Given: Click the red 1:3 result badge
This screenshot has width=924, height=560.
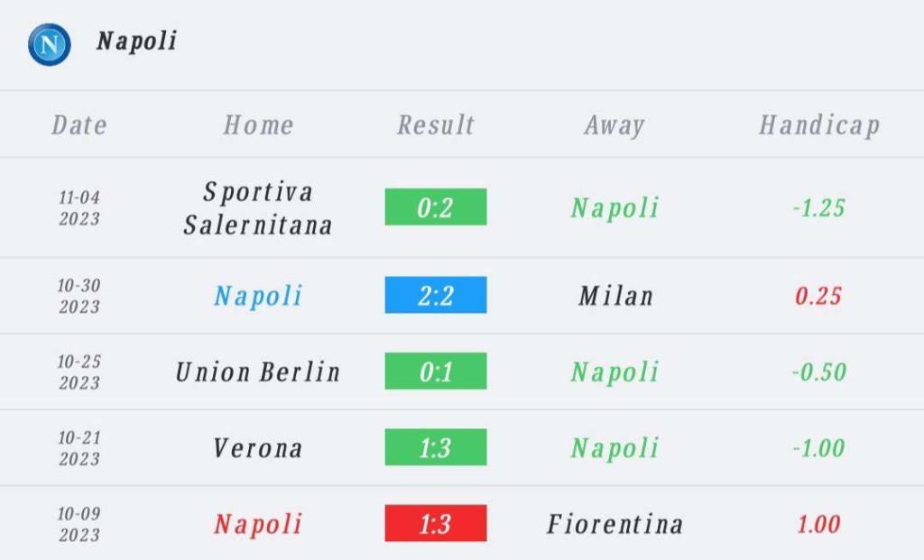Looking at the screenshot, I should point(436,523).
